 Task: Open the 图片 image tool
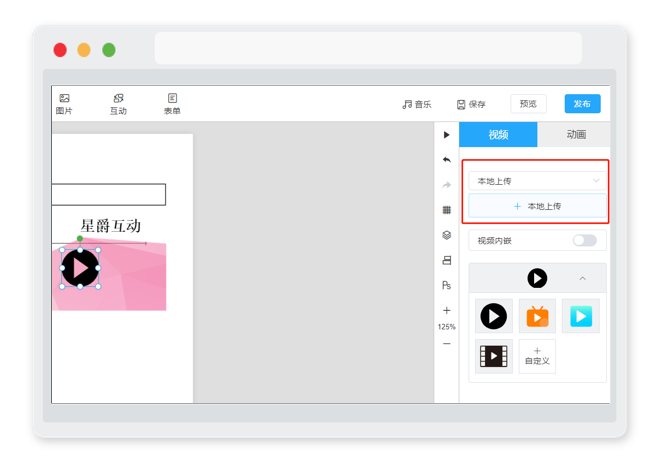64,104
